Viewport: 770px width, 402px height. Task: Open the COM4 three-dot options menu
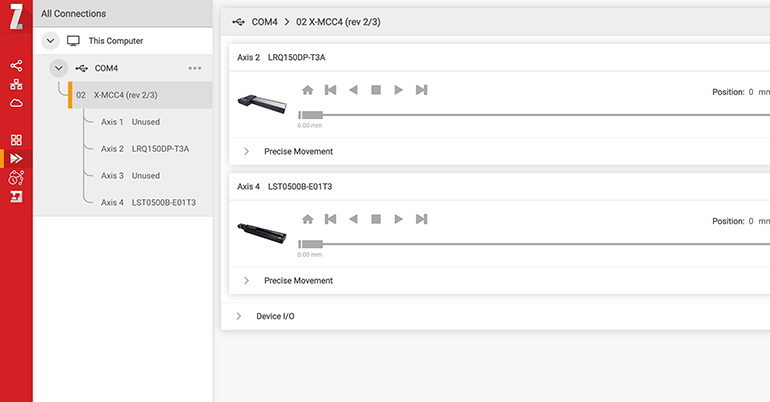click(x=195, y=68)
